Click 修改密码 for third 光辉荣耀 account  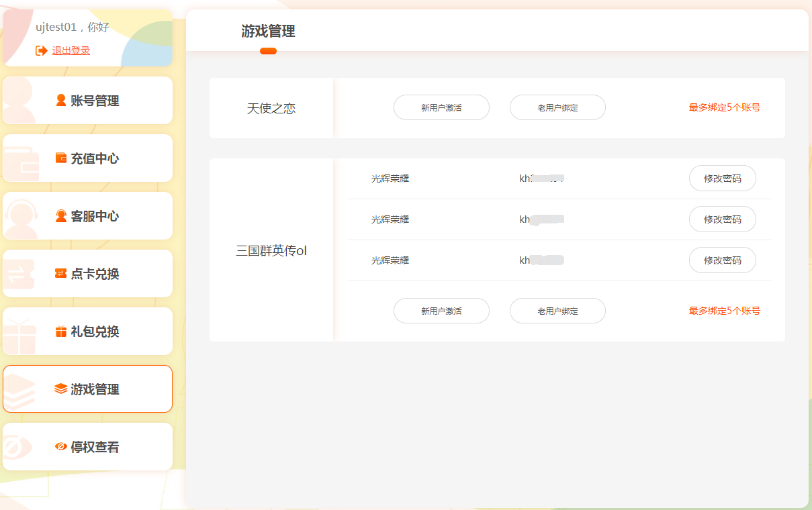[722, 260]
